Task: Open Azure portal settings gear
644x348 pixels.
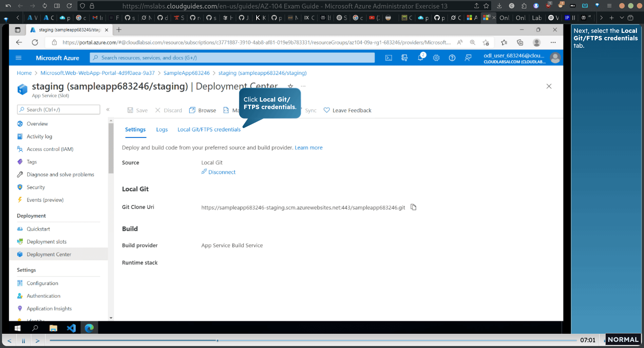Action: [436, 58]
